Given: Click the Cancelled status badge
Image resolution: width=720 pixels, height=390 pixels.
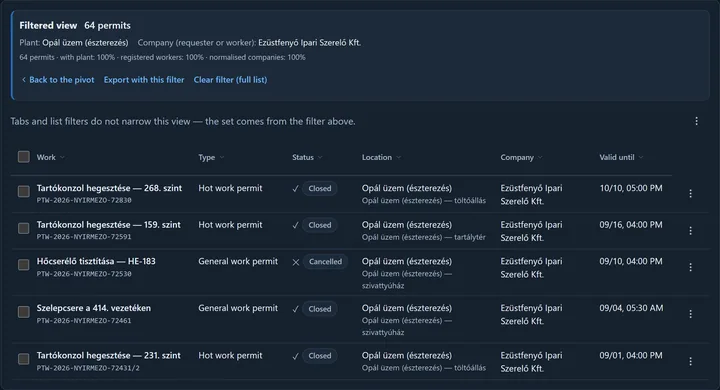Looking at the screenshot, I should 325,262.
